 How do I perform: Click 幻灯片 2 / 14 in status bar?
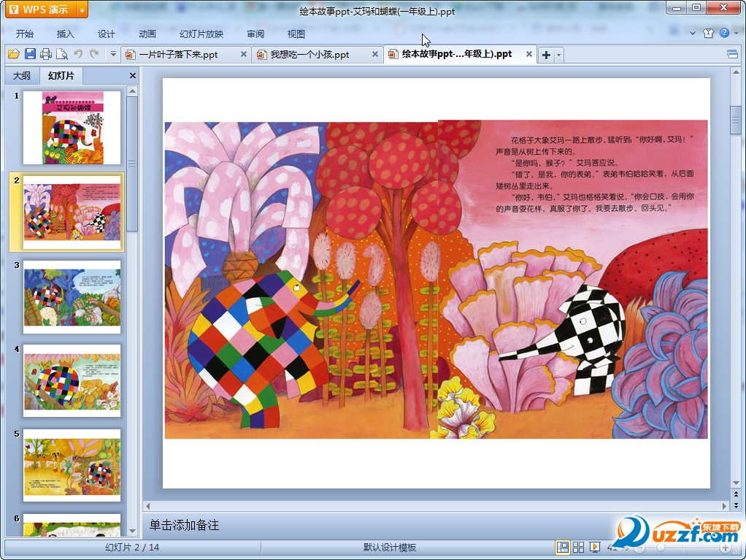click(132, 548)
